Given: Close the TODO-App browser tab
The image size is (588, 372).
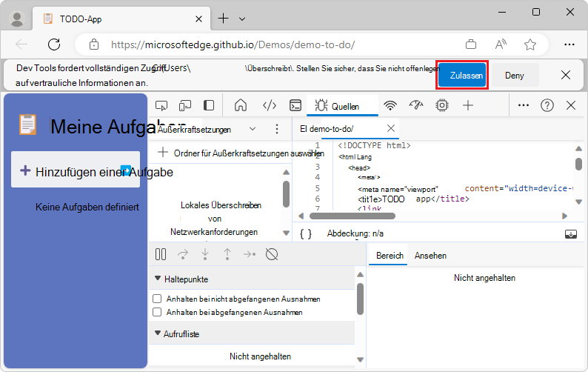Looking at the screenshot, I should point(198,19).
